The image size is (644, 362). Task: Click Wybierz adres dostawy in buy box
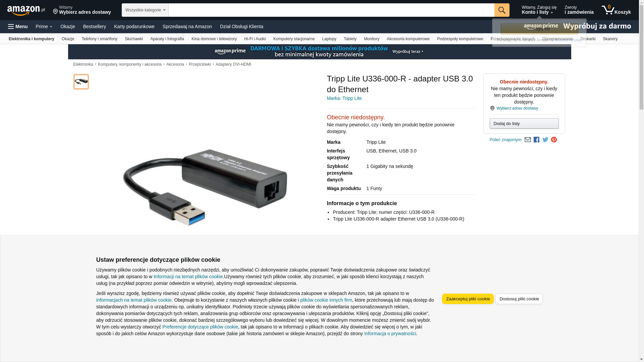(x=517, y=108)
